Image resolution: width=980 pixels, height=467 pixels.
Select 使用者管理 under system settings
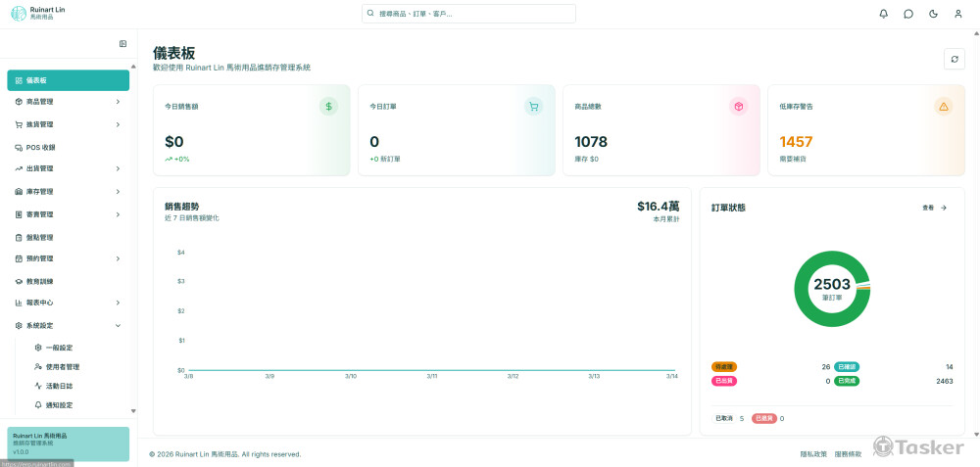coord(62,366)
